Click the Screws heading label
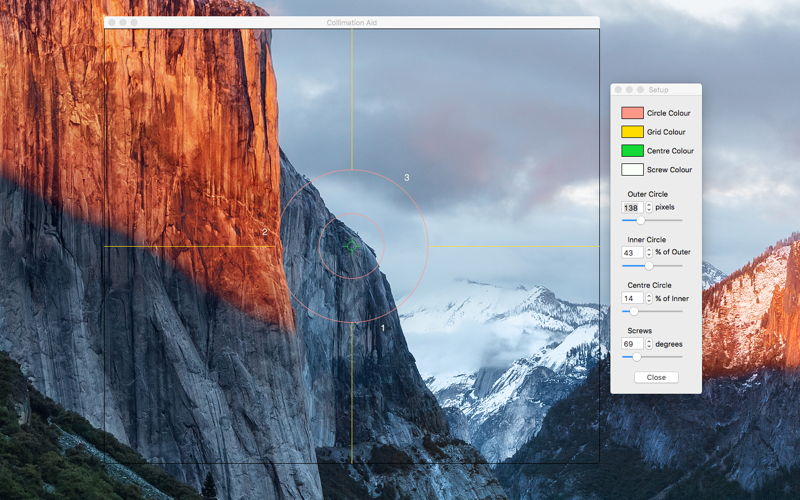Screen dimensions: 800x500 click(x=640, y=331)
